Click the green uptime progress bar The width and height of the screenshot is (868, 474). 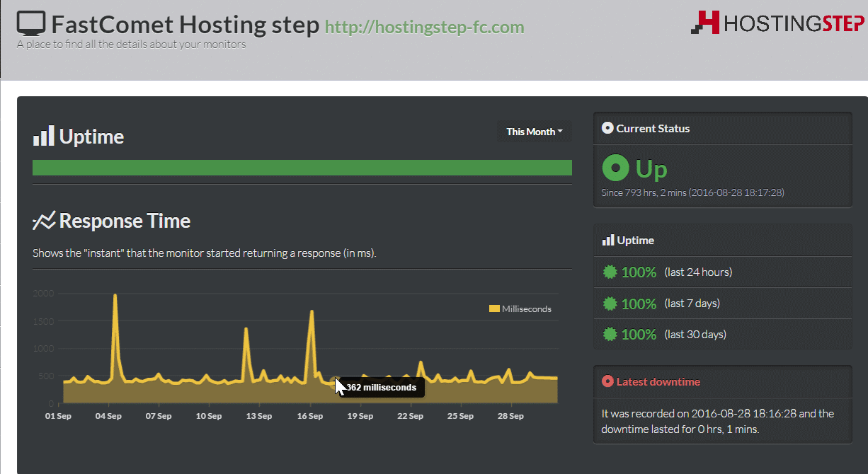coord(302,168)
